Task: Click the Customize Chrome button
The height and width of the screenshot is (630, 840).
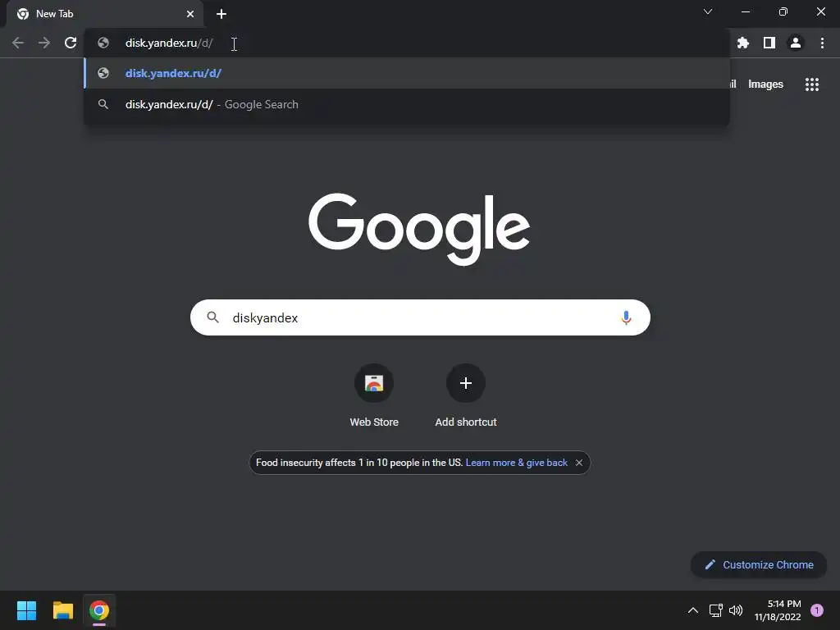Action: tap(759, 564)
